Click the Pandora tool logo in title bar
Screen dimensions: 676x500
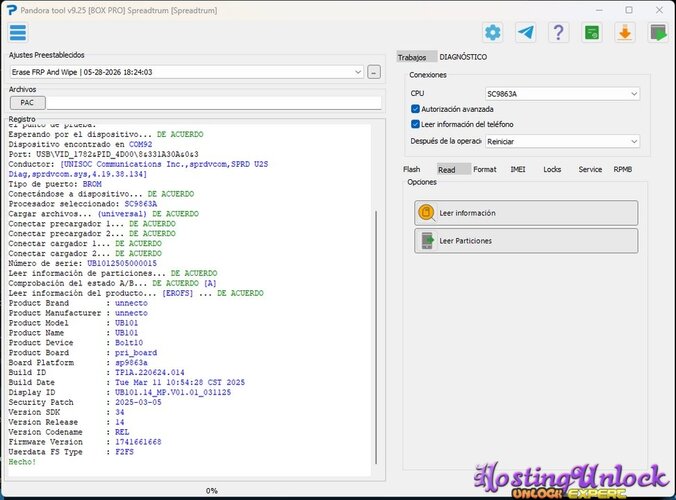click(x=12, y=10)
